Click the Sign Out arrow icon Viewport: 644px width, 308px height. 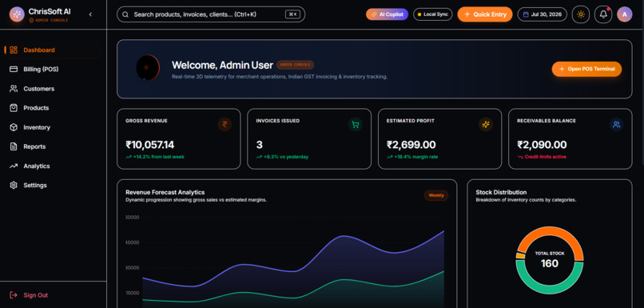point(14,295)
